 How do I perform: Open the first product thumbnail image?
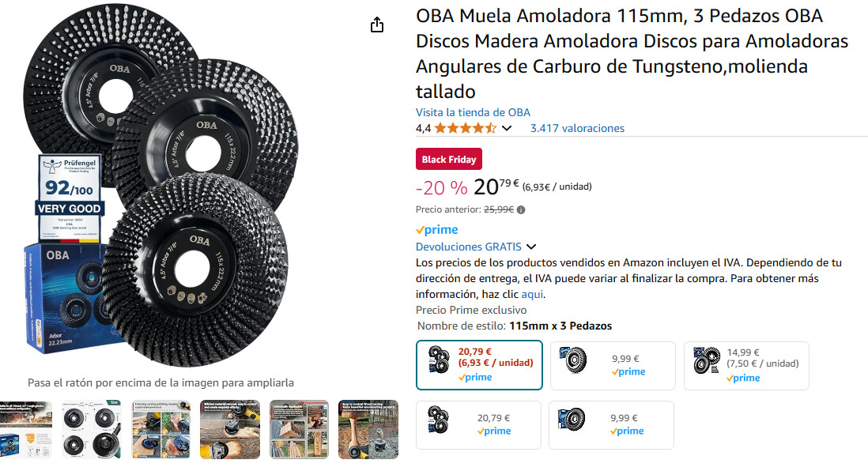[26, 429]
